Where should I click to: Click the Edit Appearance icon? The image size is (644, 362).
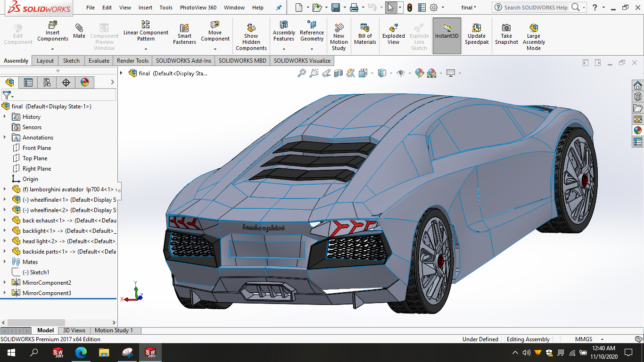coord(420,73)
